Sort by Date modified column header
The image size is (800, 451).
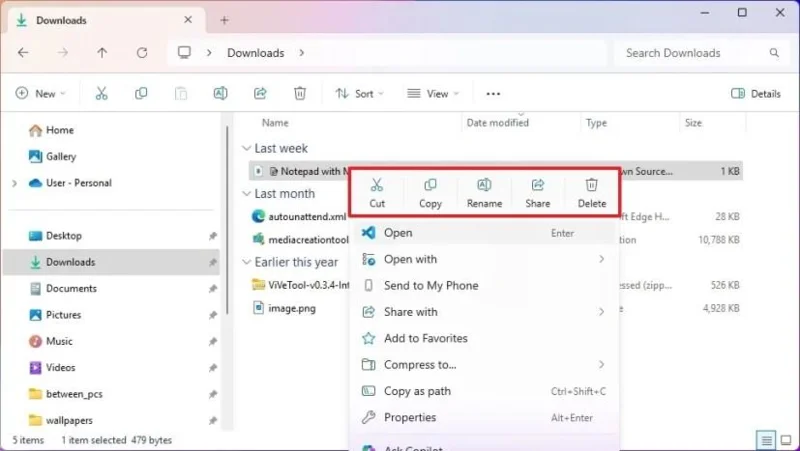[497, 122]
